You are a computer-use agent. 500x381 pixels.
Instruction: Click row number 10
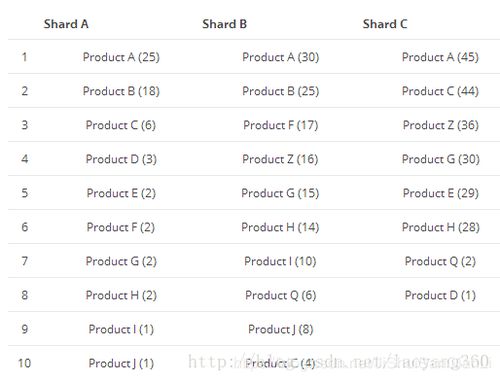(x=24, y=363)
